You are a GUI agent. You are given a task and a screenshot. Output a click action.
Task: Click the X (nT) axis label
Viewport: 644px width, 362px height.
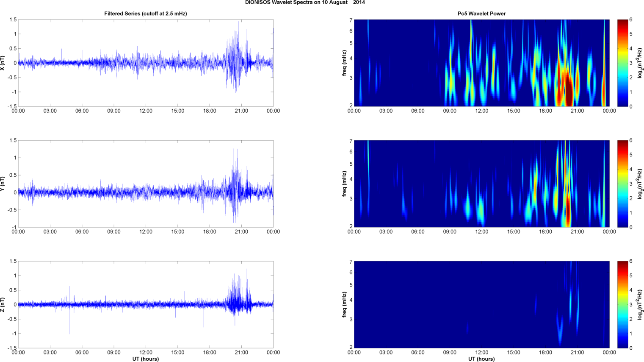(3, 63)
